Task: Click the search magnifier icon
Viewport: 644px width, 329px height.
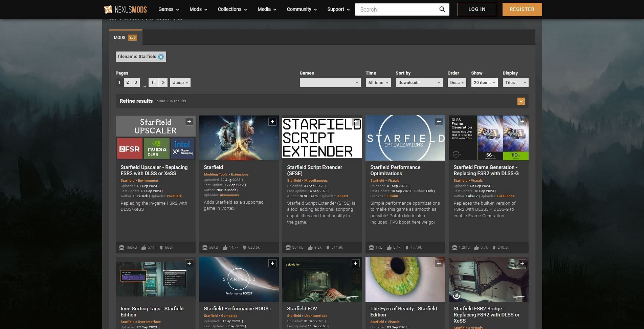Action: tap(442, 9)
